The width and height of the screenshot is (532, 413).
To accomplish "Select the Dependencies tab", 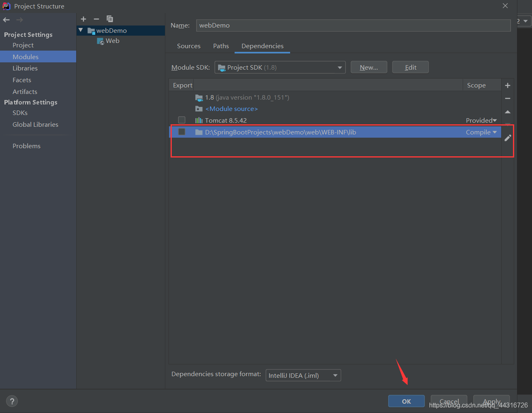I will coord(263,46).
